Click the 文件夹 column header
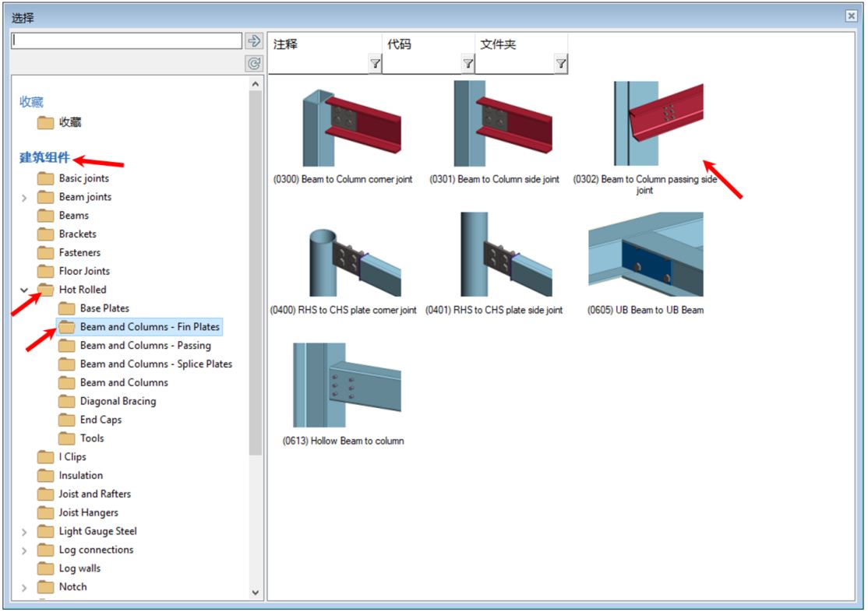This screenshot has width=868, height=612. (x=498, y=44)
